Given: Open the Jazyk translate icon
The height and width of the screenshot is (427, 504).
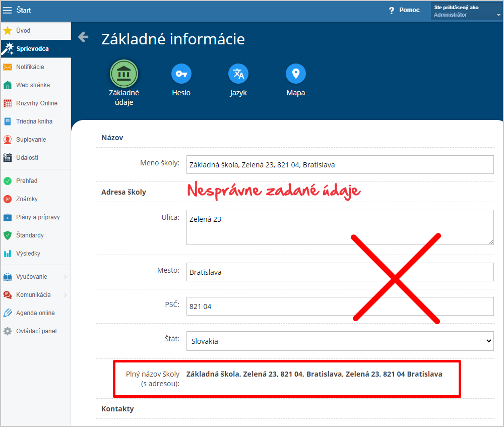Looking at the screenshot, I should (238, 74).
